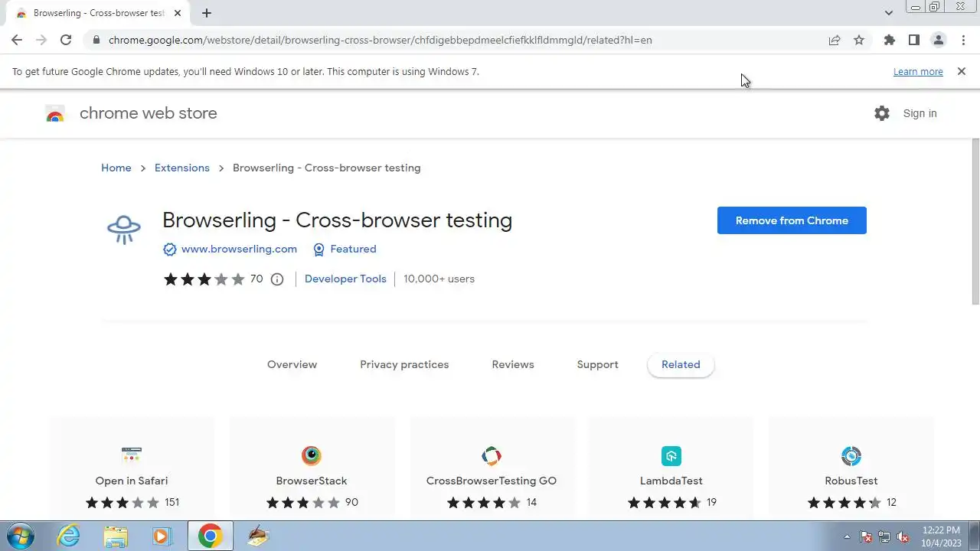Dismiss the Windows 7 update notification bar

coord(962,71)
